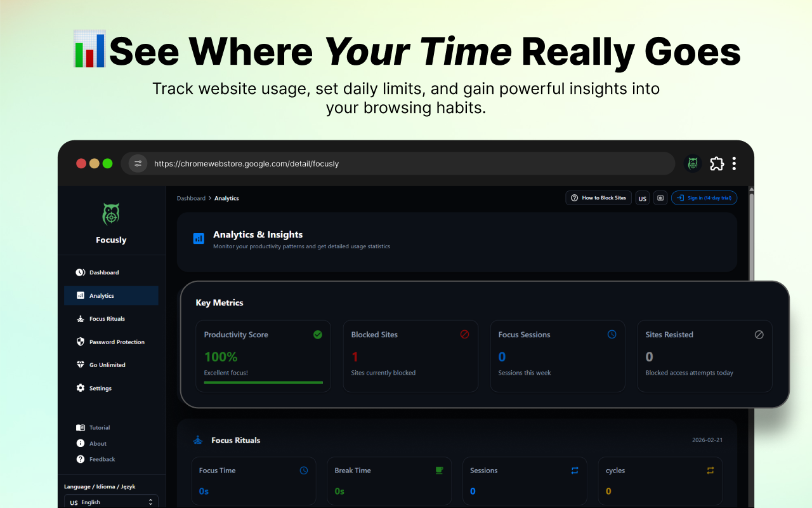The image size is (812, 508).
Task: Click the Key Metrics heading
Action: pyautogui.click(x=219, y=303)
